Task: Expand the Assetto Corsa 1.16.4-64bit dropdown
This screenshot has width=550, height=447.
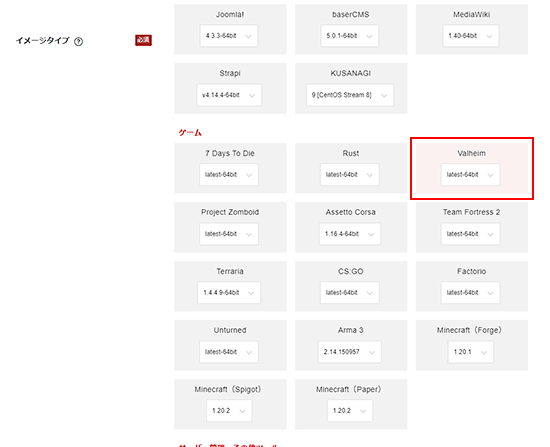Action: pos(350,234)
